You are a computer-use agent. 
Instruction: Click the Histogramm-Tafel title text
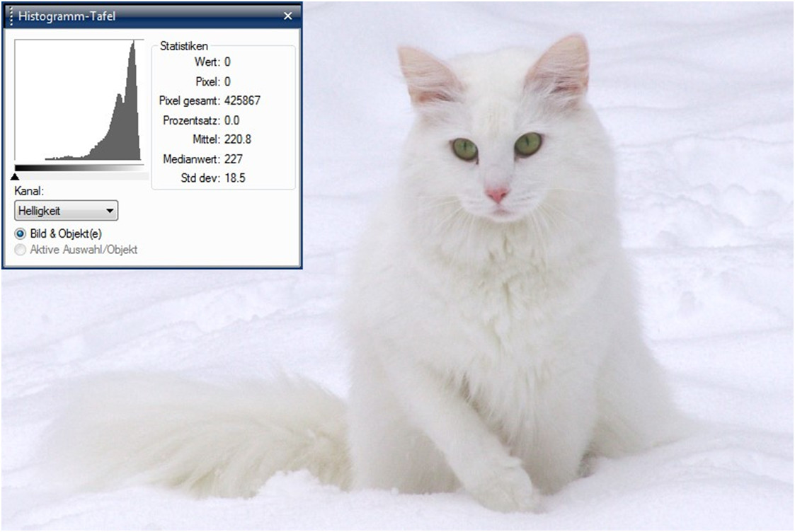[67, 16]
